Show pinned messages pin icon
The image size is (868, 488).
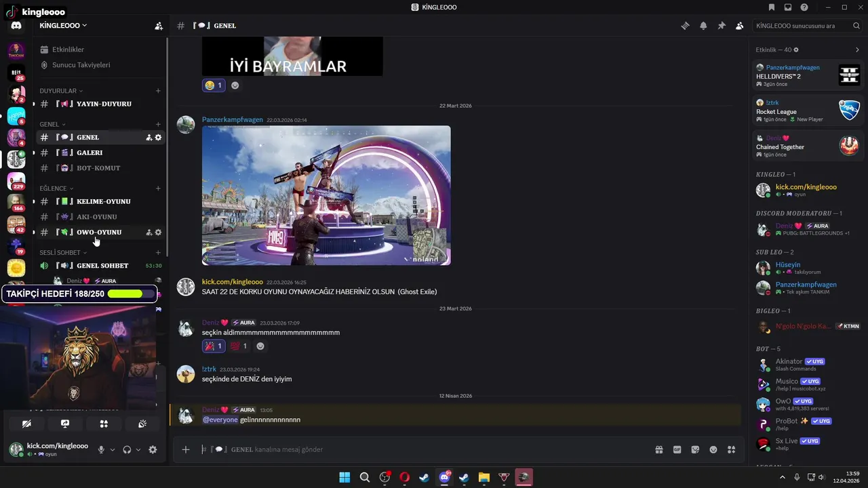coord(722,26)
